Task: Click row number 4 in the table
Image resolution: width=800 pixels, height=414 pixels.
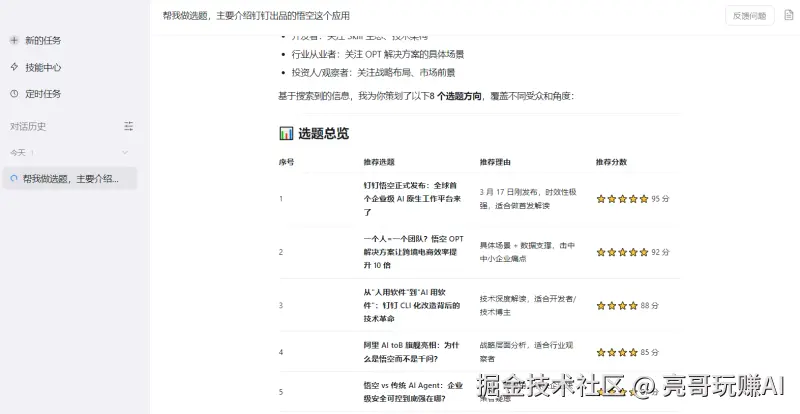Action: pyautogui.click(x=281, y=352)
